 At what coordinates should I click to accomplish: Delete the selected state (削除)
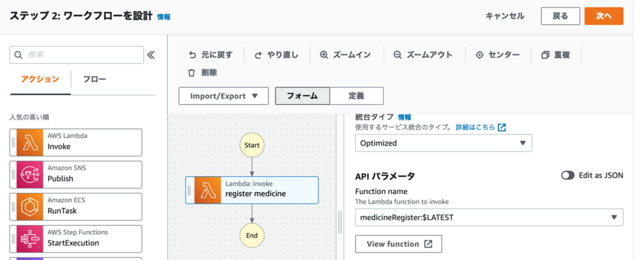click(191, 73)
